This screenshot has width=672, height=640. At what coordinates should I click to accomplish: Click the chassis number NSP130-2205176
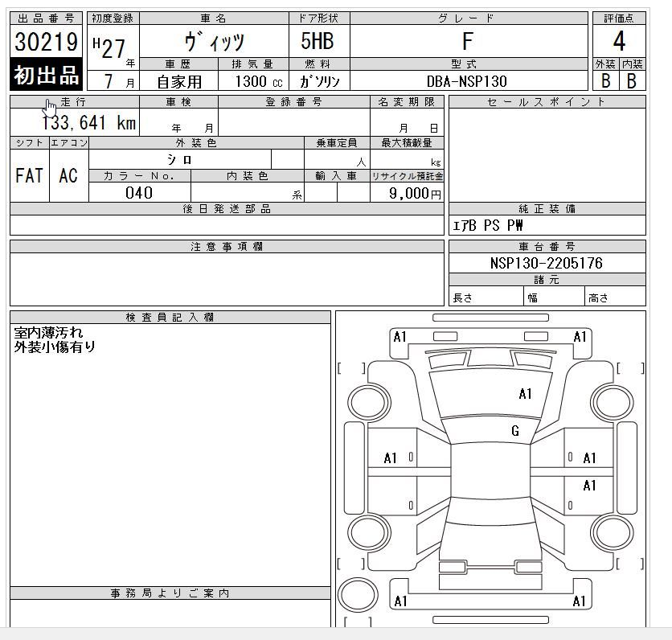click(x=546, y=263)
